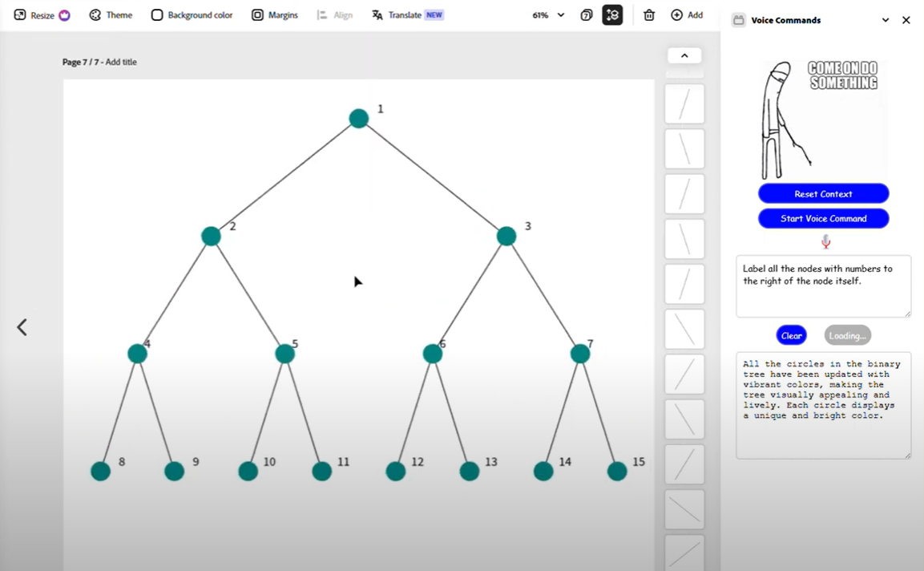Click the Voice Commands panel icon
This screenshot has width=924, height=571.
pos(738,20)
